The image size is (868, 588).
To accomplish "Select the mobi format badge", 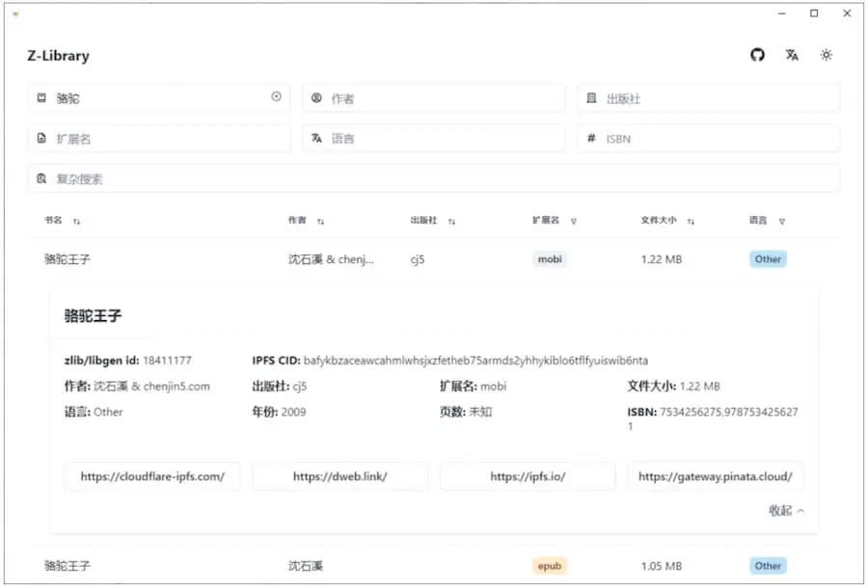I will (549, 258).
